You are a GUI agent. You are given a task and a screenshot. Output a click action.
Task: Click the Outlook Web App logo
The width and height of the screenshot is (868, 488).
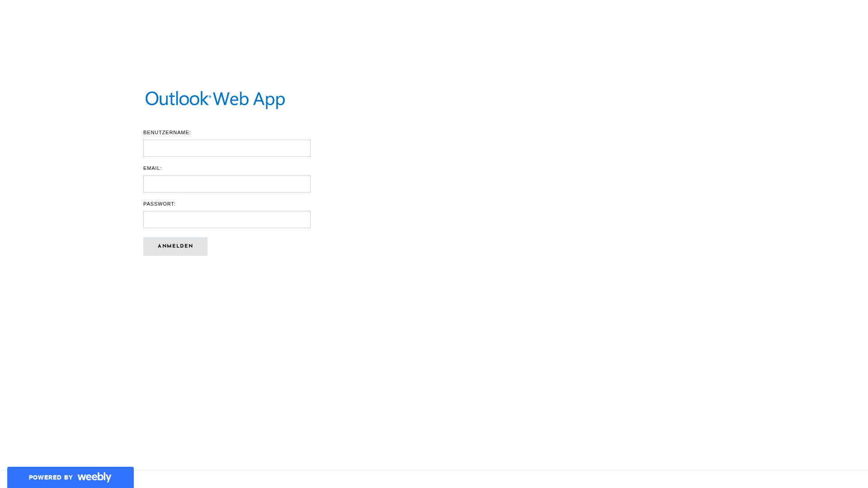(215, 99)
